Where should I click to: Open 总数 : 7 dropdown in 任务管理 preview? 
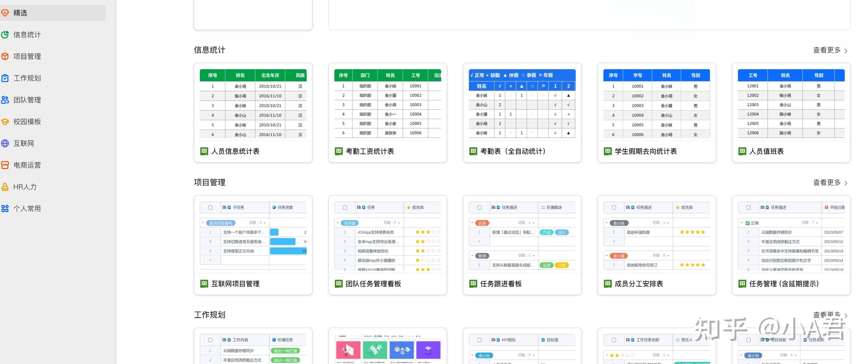coord(810,223)
